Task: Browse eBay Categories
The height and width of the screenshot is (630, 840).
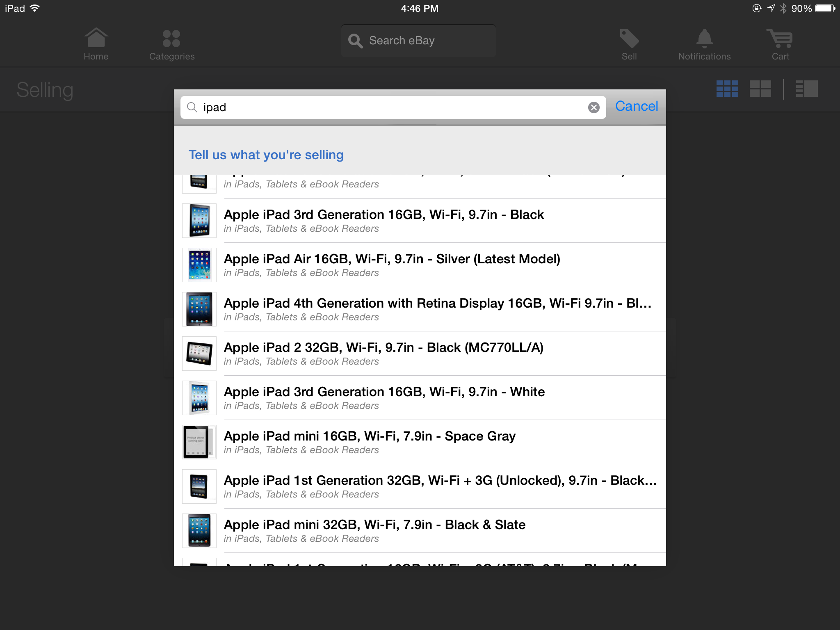Action: [171, 43]
